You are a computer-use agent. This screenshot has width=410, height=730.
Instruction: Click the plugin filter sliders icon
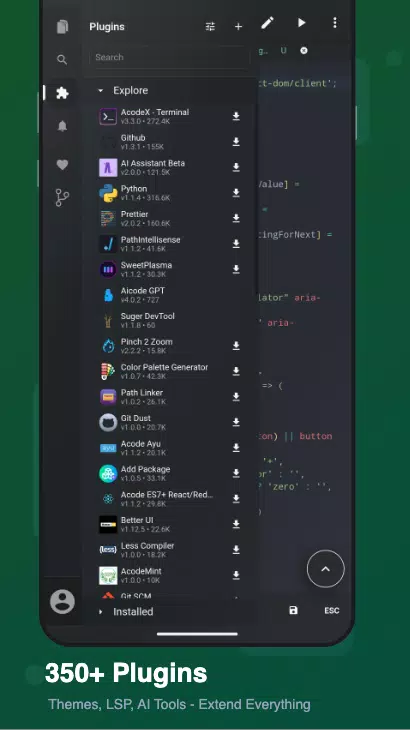[x=210, y=27]
